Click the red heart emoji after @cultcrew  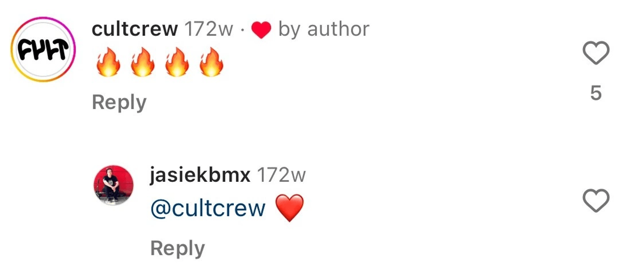pos(290,208)
